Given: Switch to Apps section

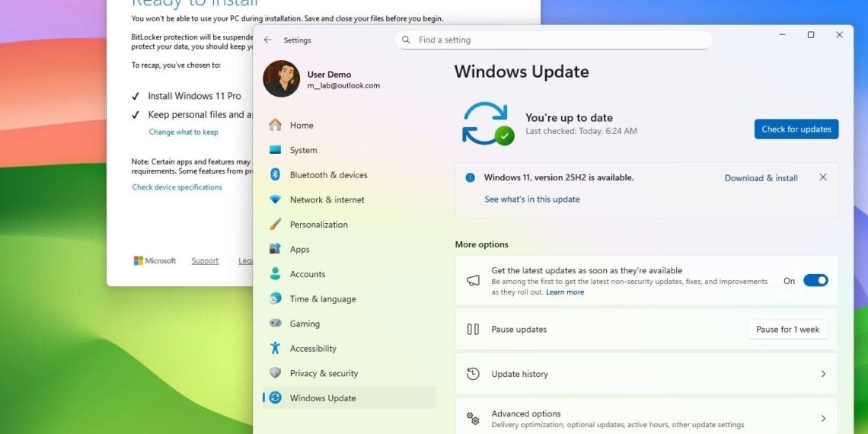Looking at the screenshot, I should pyautogui.click(x=349, y=249).
